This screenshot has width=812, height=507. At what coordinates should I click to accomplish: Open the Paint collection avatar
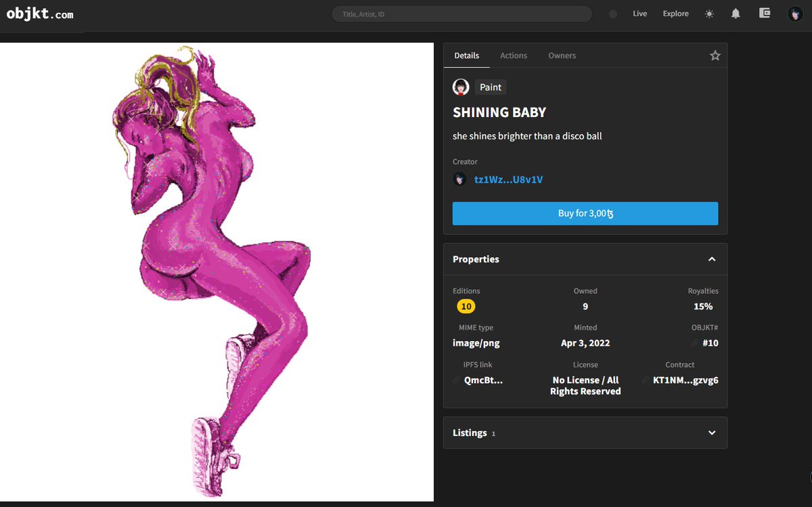click(x=461, y=87)
